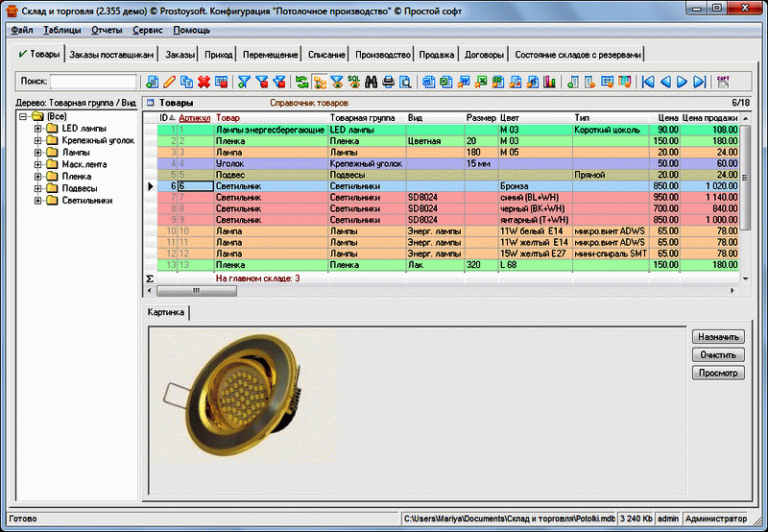The image size is (768, 532).
Task: Export to Excel with the arrow X icon
Action: [481, 82]
